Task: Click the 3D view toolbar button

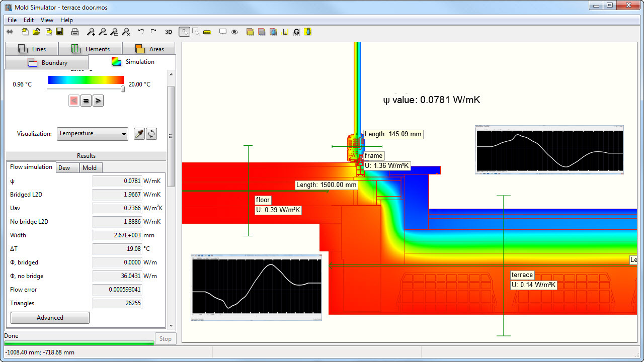Action: 169,32
